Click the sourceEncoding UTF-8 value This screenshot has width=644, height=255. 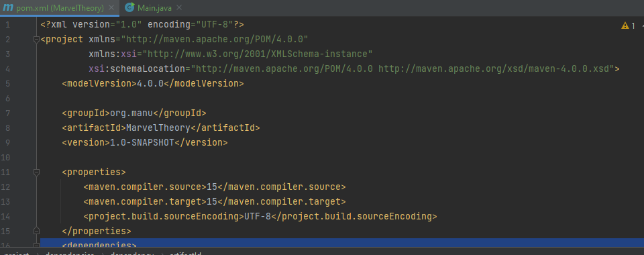(258, 216)
